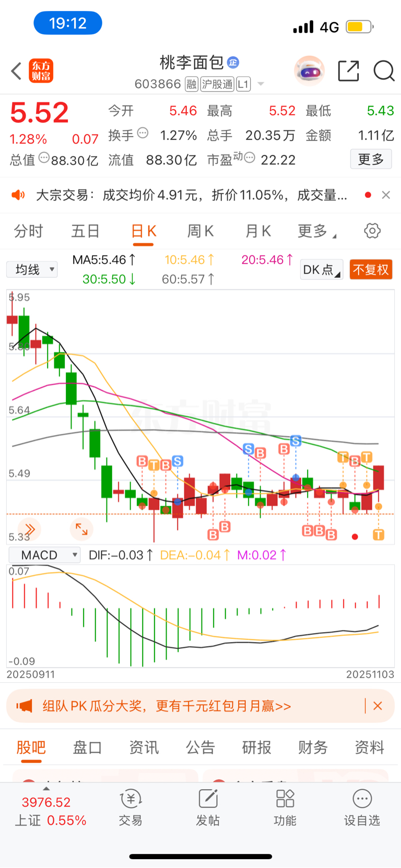The image size is (401, 868).
Task: Tap the stock code 603866
Action: (158, 84)
